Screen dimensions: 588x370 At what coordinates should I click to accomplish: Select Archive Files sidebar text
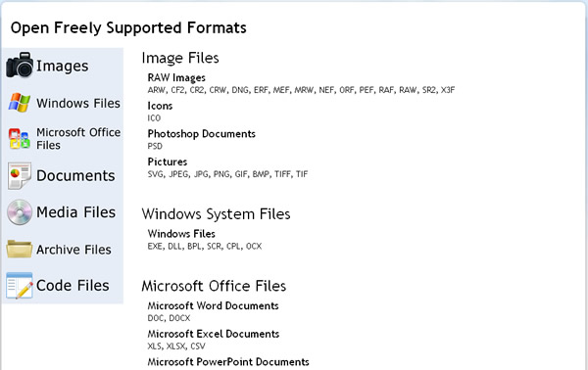point(73,250)
